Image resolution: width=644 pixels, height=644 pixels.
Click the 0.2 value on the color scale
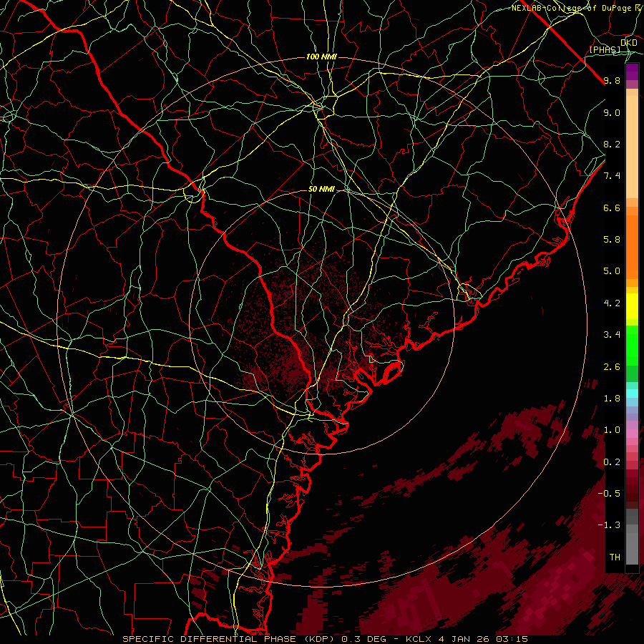coord(612,462)
